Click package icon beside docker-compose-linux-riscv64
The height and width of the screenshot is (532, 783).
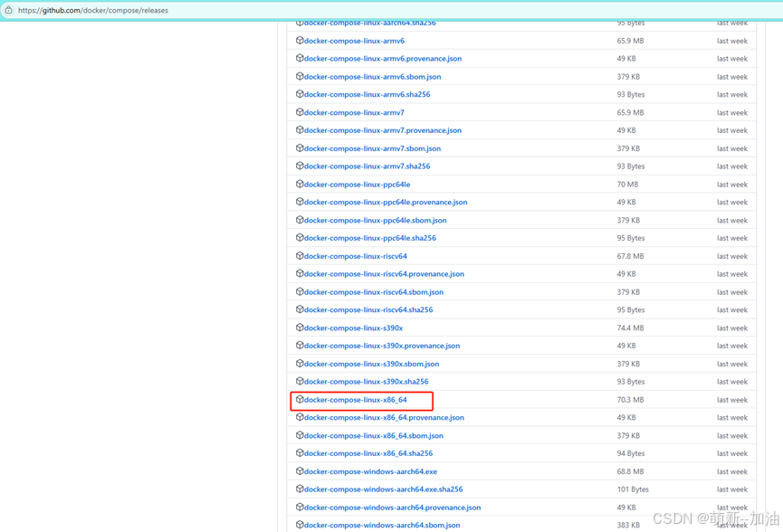(x=300, y=256)
